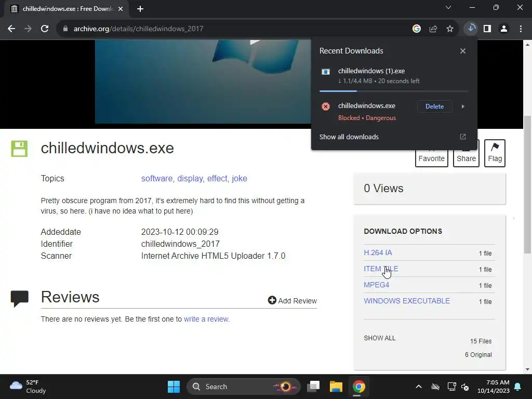532x399 pixels.
Task: Bookmark this tab with the star icon
Action: tap(449, 29)
